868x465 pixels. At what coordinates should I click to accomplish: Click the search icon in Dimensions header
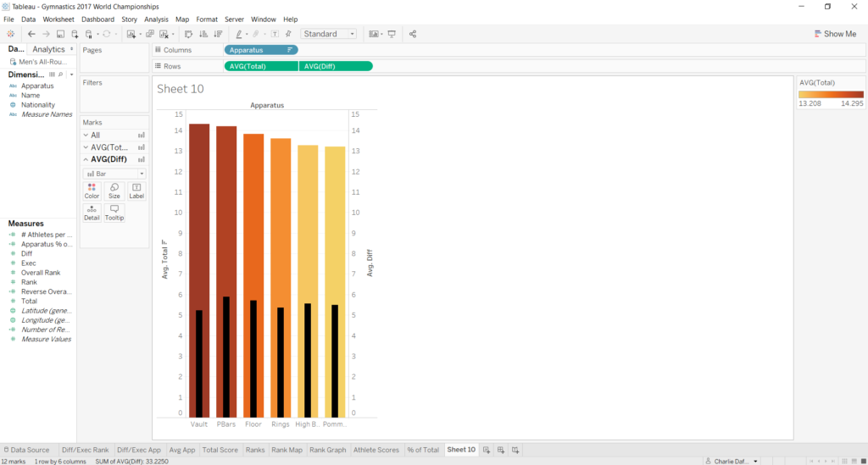tap(61, 75)
